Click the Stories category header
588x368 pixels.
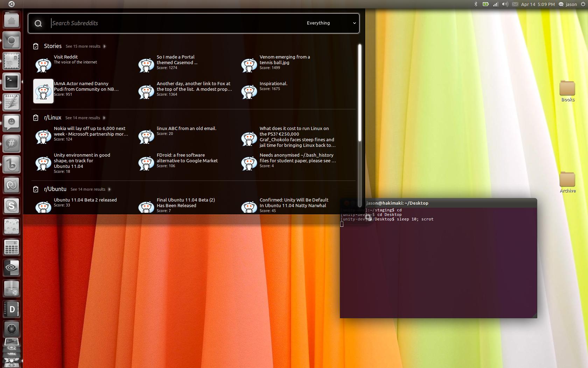(53, 46)
